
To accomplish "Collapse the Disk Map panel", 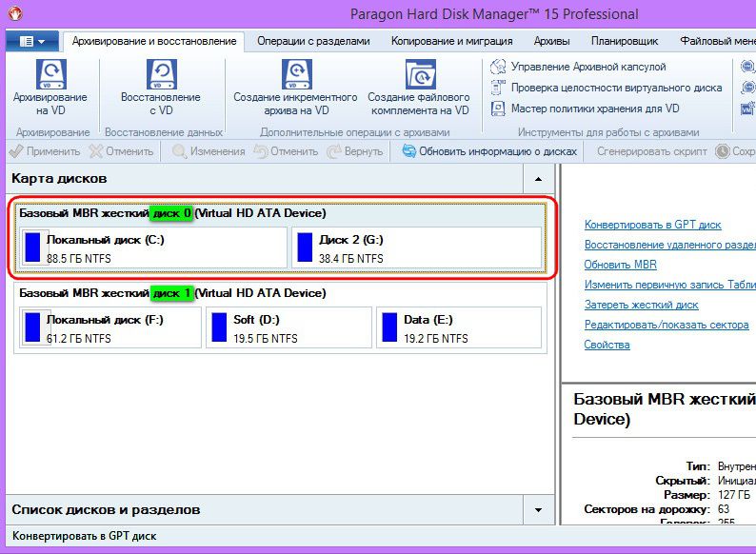I will tap(538, 179).
